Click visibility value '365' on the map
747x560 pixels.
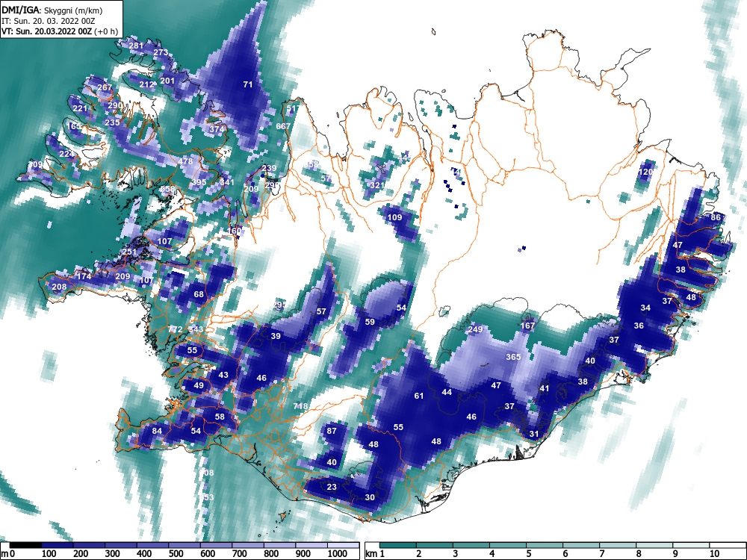click(x=513, y=357)
